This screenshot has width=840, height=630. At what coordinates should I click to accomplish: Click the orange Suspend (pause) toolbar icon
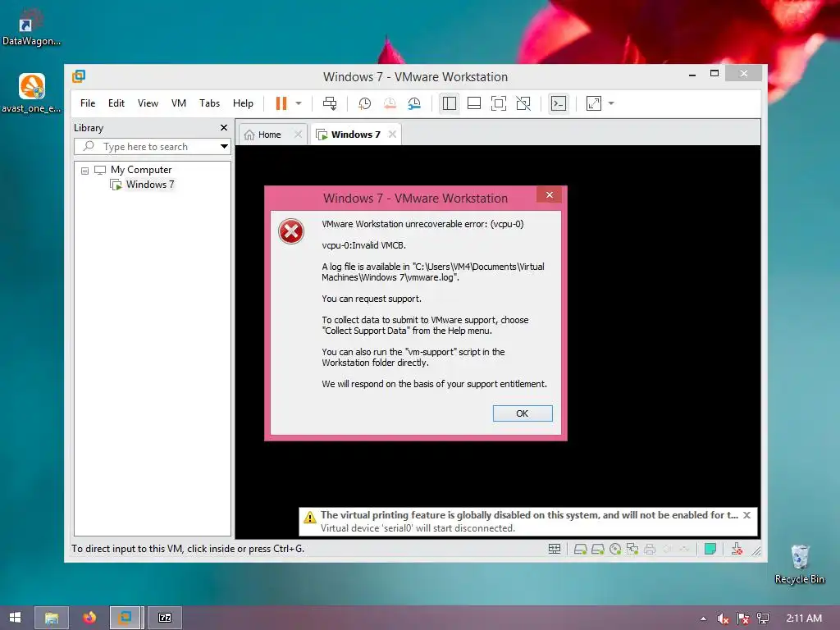pos(281,103)
